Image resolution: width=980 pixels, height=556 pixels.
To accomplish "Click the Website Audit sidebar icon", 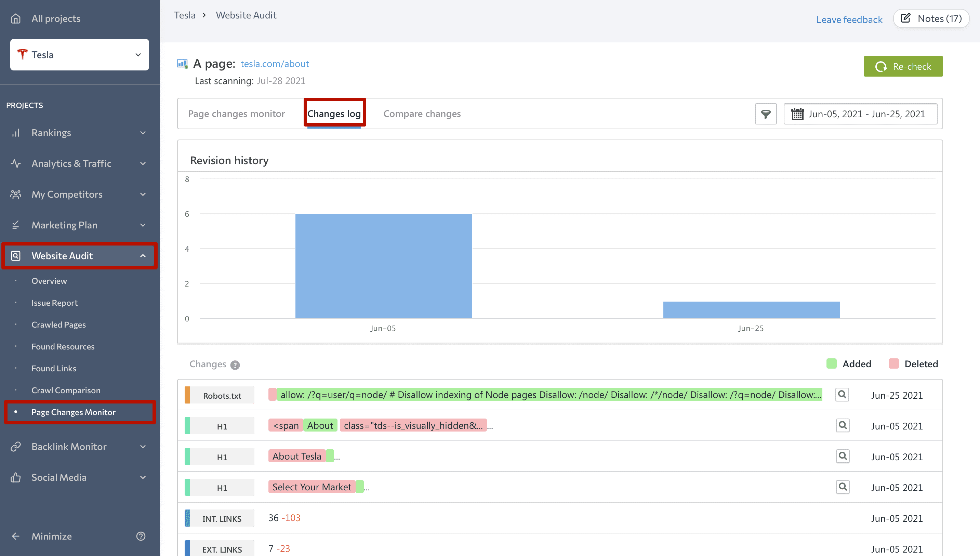I will (x=16, y=255).
